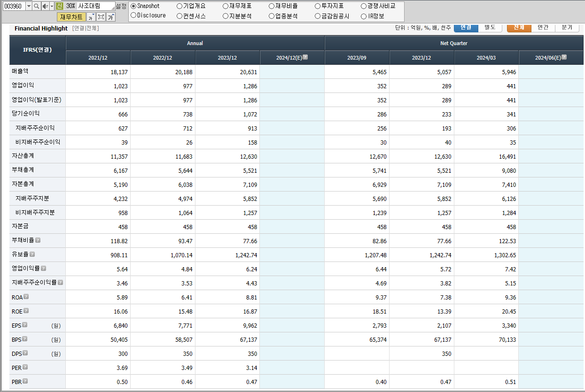This screenshot has width=585, height=392.
Task: Click help icon beside EPS
Action: [25, 325]
